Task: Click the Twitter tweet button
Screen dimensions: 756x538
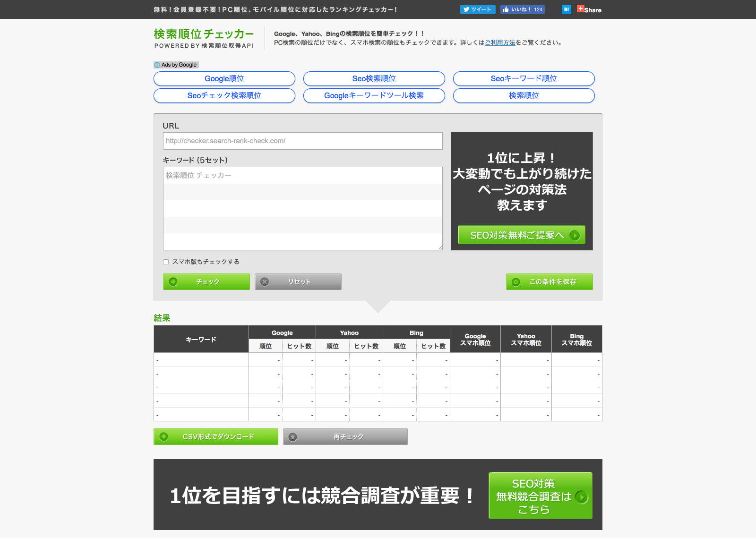Action: (477, 9)
